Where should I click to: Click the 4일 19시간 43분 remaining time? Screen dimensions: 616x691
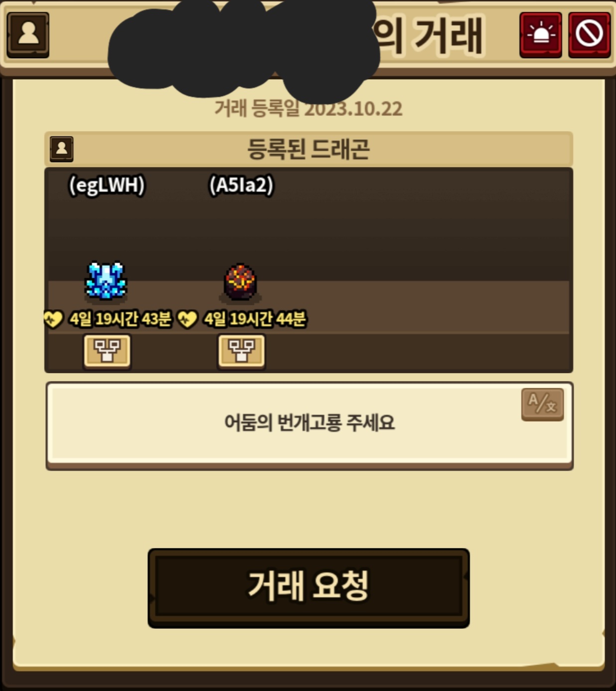[120, 319]
